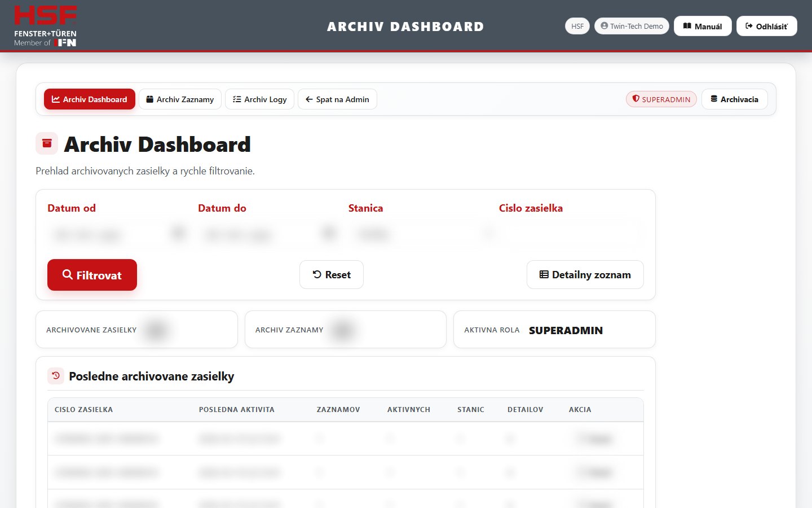Screen dimensions: 812x508
Task: Click the Archiv zaznamy stat card
Action: (346, 330)
